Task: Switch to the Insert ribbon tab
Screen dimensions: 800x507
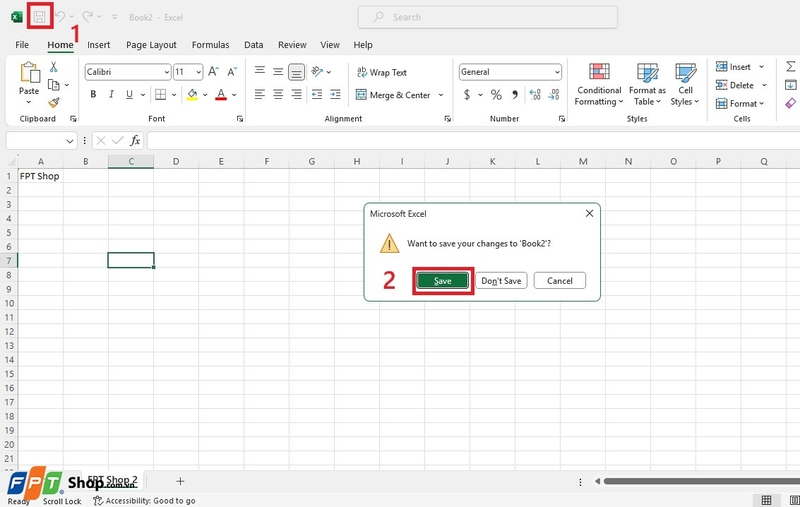Action: point(98,45)
